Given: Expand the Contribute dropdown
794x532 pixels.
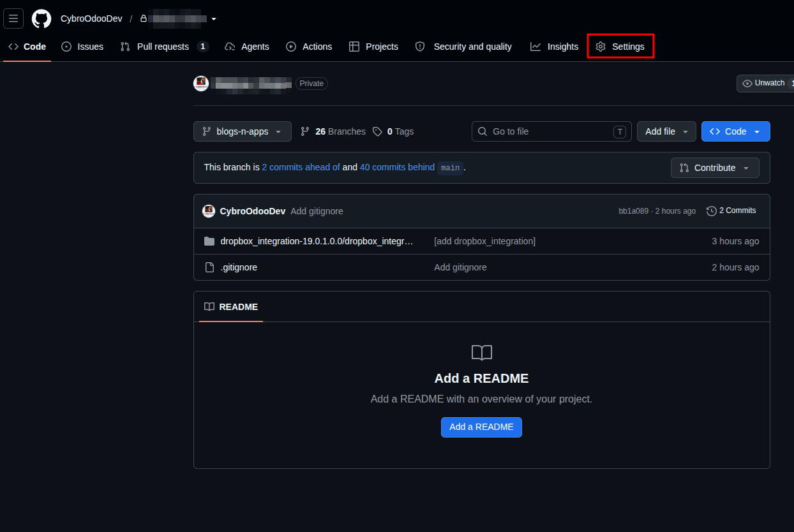Looking at the screenshot, I should tap(715, 168).
